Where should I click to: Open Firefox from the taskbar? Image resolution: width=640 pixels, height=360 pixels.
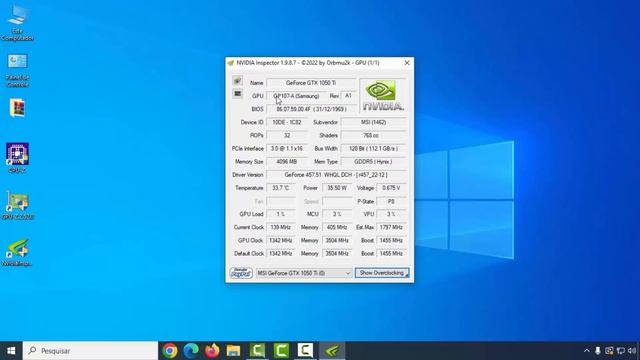coord(212,351)
